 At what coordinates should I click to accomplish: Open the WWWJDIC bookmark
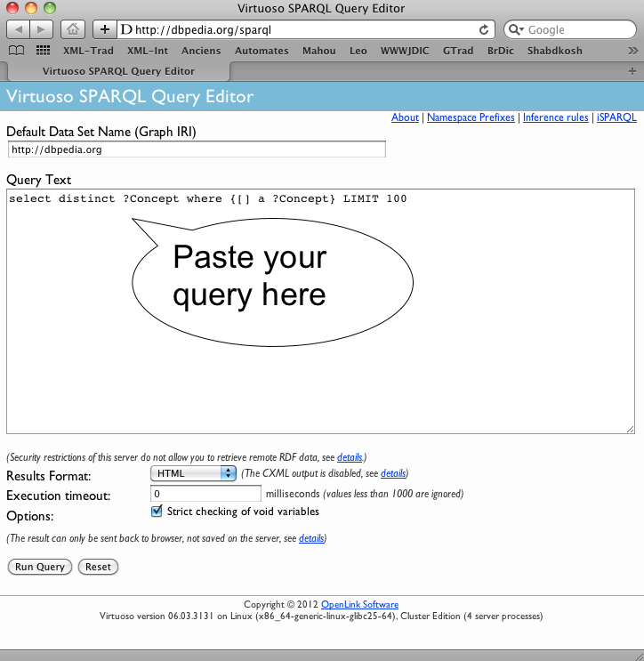[405, 51]
